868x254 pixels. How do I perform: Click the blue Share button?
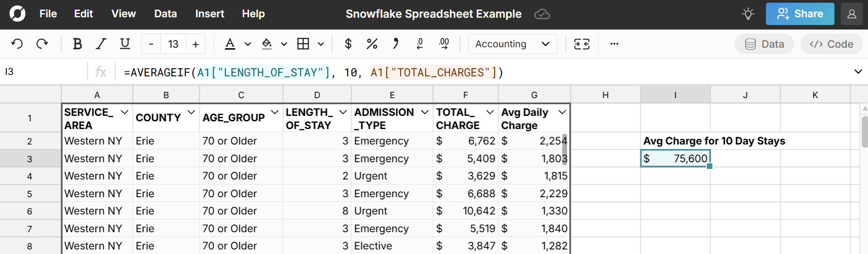point(799,14)
